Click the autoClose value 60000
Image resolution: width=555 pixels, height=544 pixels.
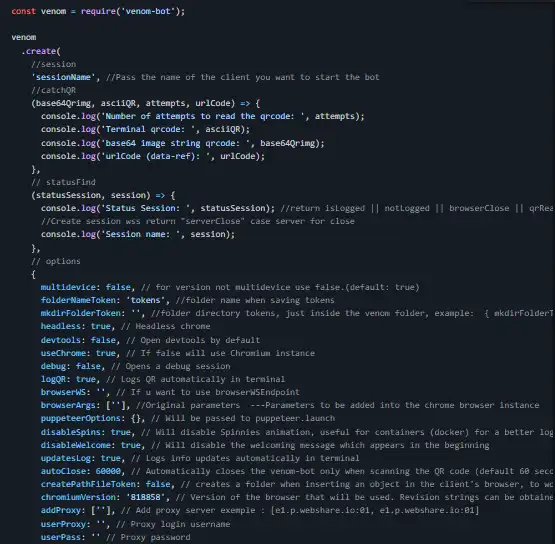(x=108, y=471)
